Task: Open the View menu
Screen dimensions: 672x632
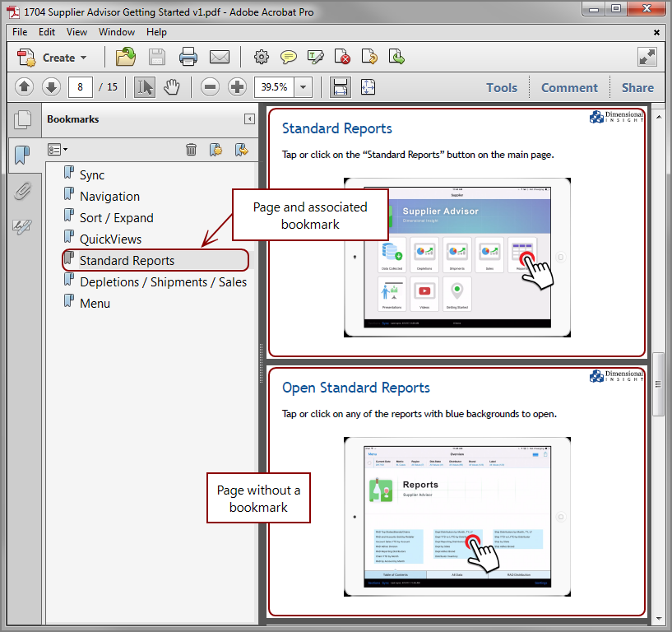Action: pos(76,32)
